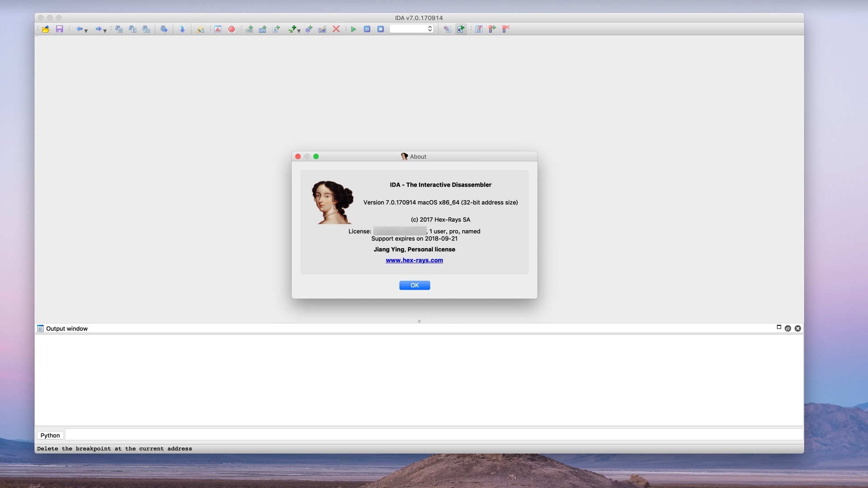Click the green zoom button of About dialog
Image resolution: width=868 pixels, height=488 pixels.
[316, 156]
